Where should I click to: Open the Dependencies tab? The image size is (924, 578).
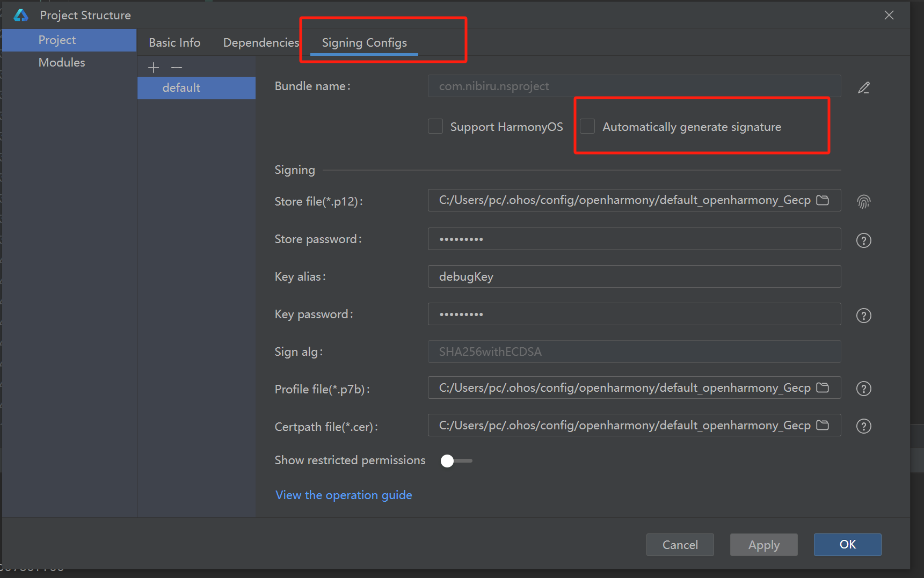coord(261,42)
